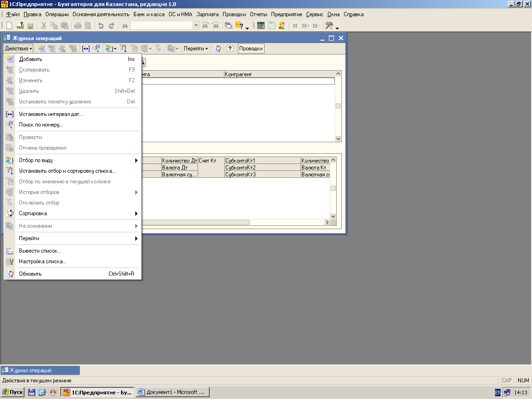The image size is (532, 399).
Task: Open the Проводки menu in menu bar
Action: pos(234,14)
